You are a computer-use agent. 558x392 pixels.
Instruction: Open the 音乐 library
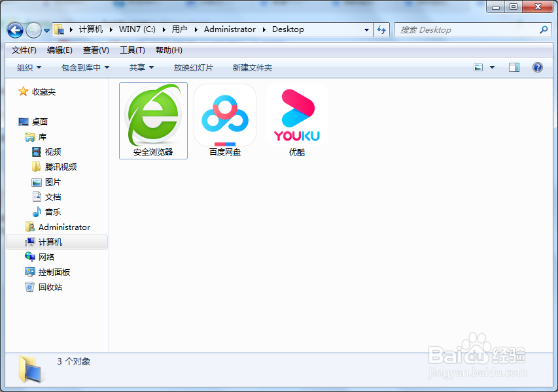coord(53,212)
